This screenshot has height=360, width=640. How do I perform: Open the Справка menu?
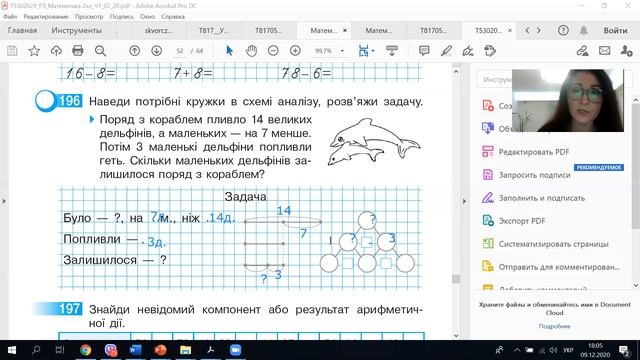[173, 17]
